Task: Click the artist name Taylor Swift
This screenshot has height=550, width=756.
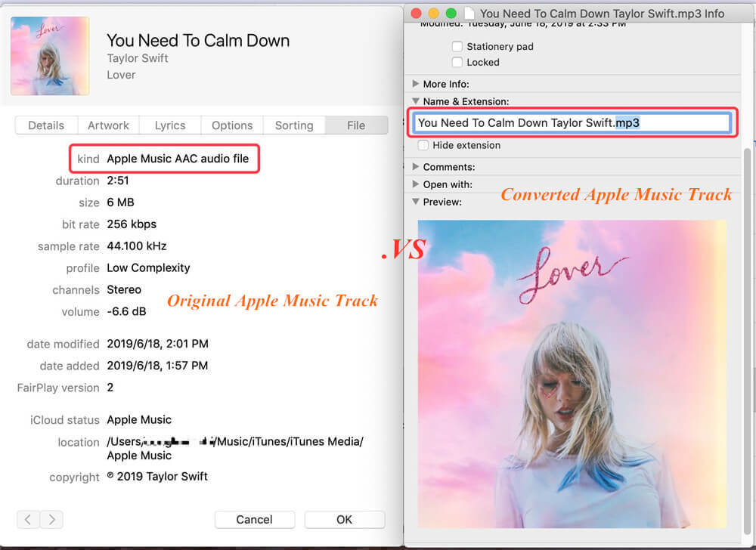Action: [x=138, y=58]
